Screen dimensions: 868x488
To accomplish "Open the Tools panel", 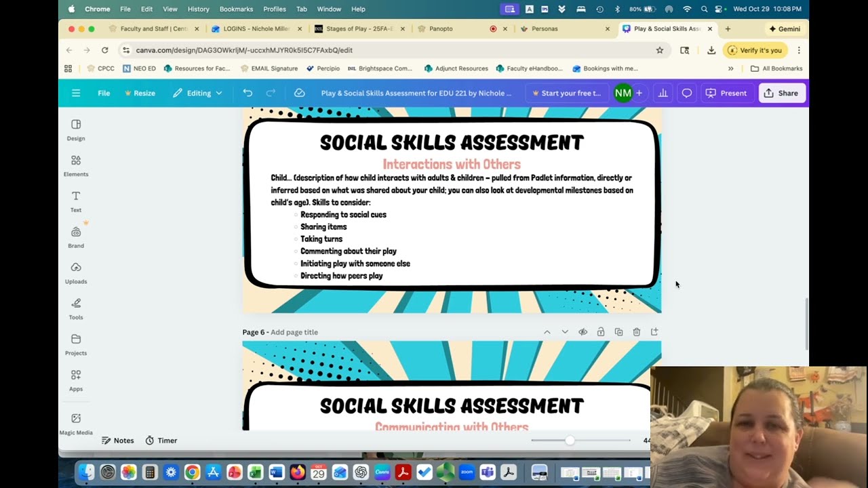I will coord(76,308).
